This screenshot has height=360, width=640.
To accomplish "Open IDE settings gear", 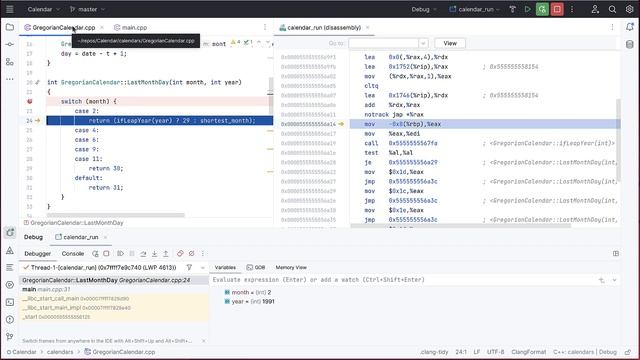I will (x=629, y=9).
